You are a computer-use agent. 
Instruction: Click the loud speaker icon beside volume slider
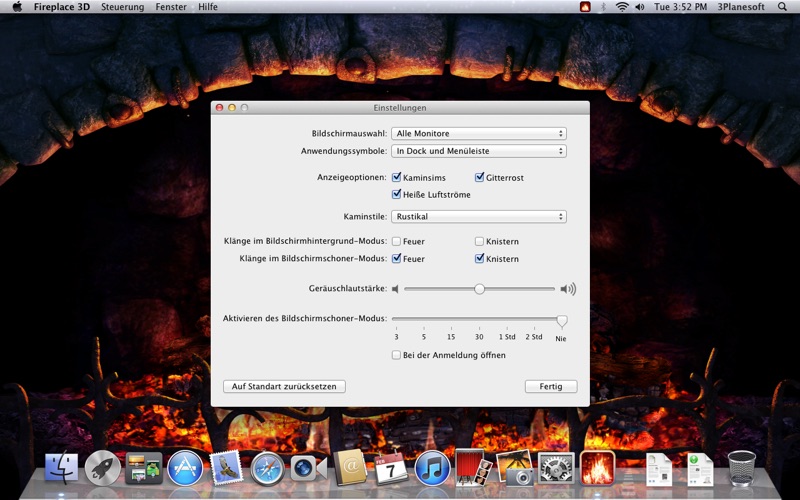pyautogui.click(x=568, y=289)
